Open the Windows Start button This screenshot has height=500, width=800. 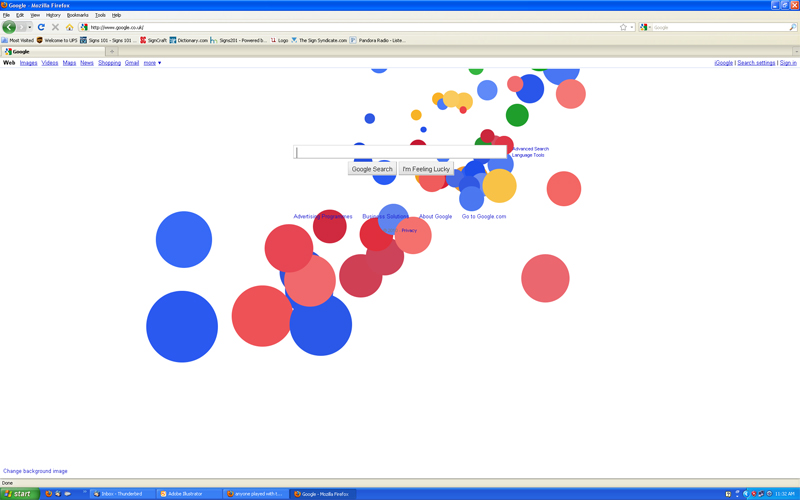point(20,494)
